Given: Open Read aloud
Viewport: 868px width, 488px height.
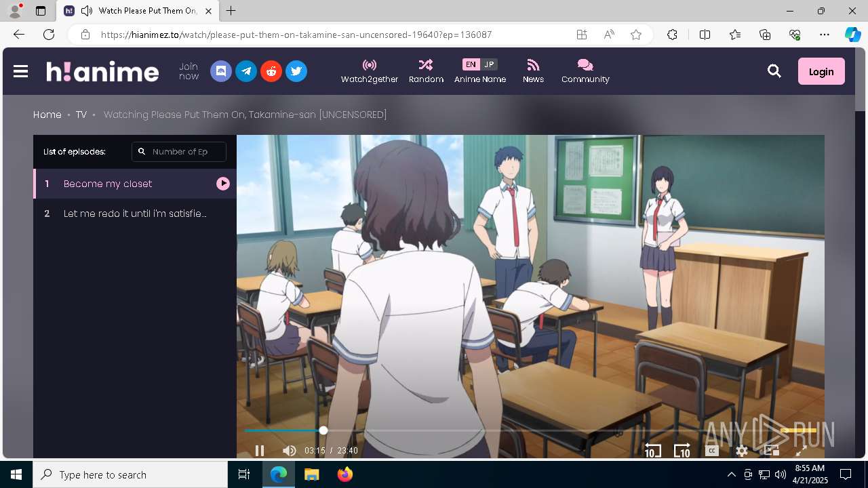Looking at the screenshot, I should [x=609, y=35].
